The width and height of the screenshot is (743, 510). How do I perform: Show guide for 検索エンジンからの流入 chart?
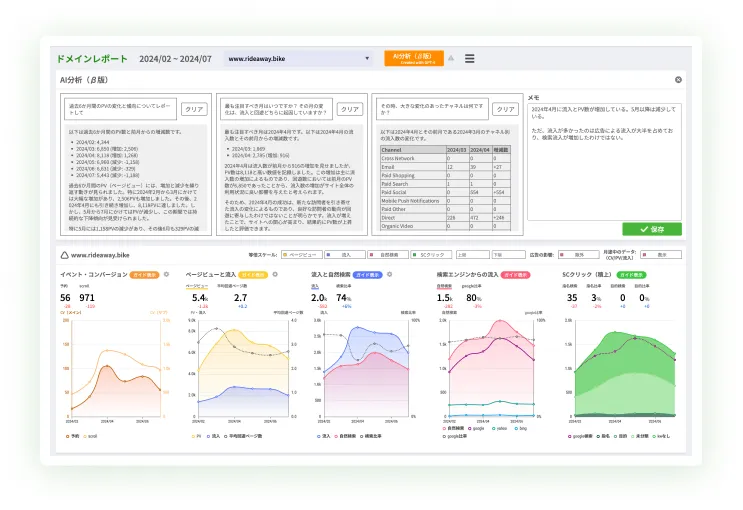515,275
